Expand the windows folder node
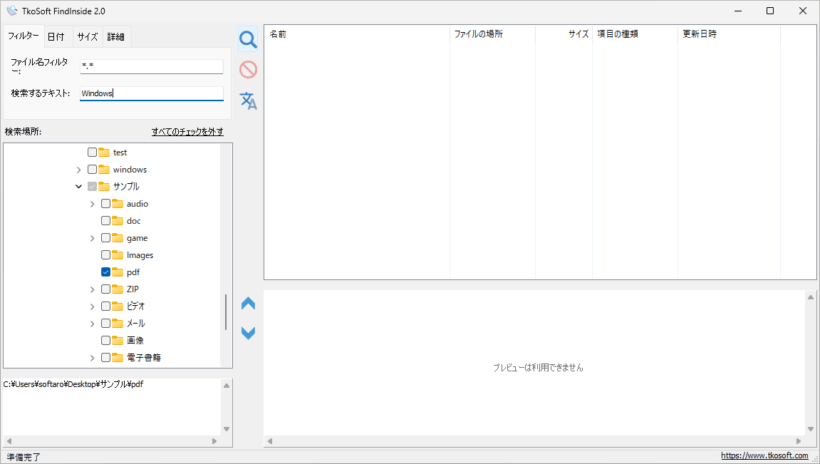This screenshot has width=820, height=464. point(78,169)
